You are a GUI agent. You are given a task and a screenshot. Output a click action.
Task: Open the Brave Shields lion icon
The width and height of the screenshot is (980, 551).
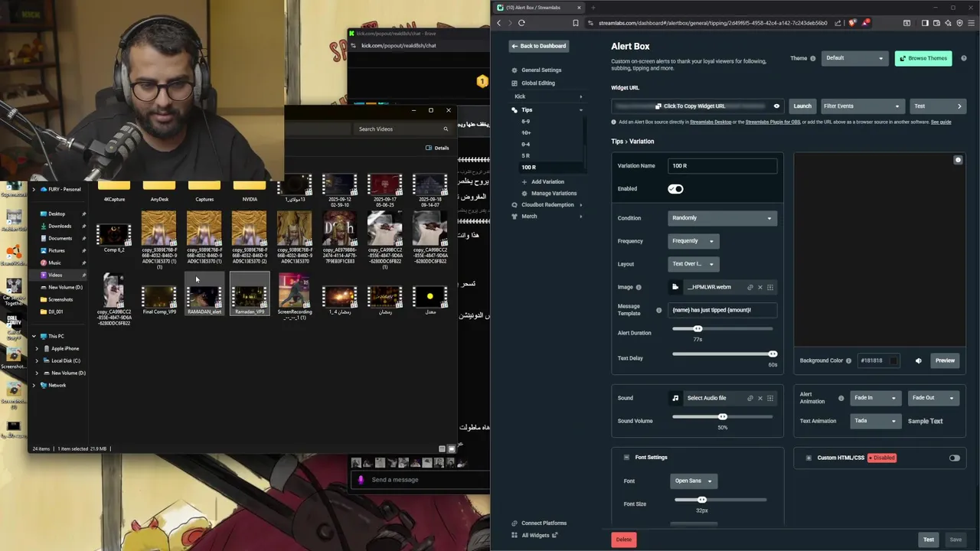pos(852,23)
